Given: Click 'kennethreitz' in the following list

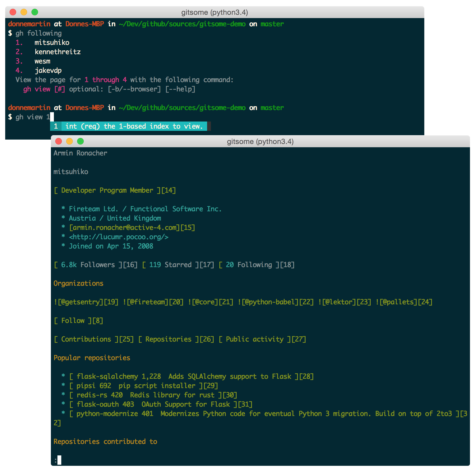Looking at the screenshot, I should [x=58, y=52].
